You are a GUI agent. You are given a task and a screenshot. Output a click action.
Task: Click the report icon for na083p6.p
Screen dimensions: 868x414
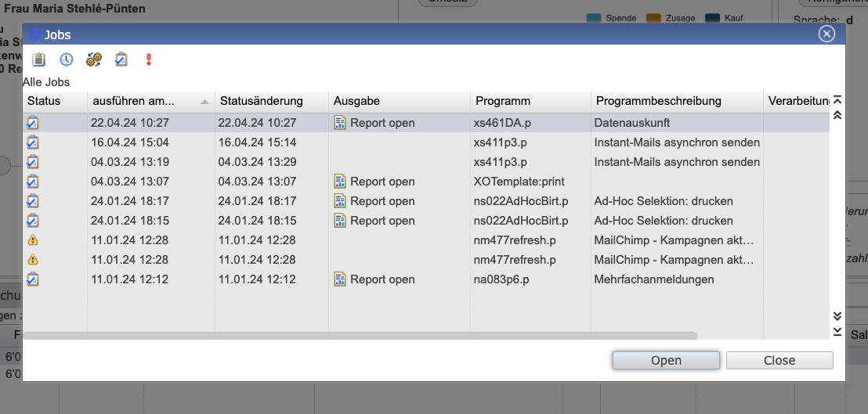pos(340,279)
